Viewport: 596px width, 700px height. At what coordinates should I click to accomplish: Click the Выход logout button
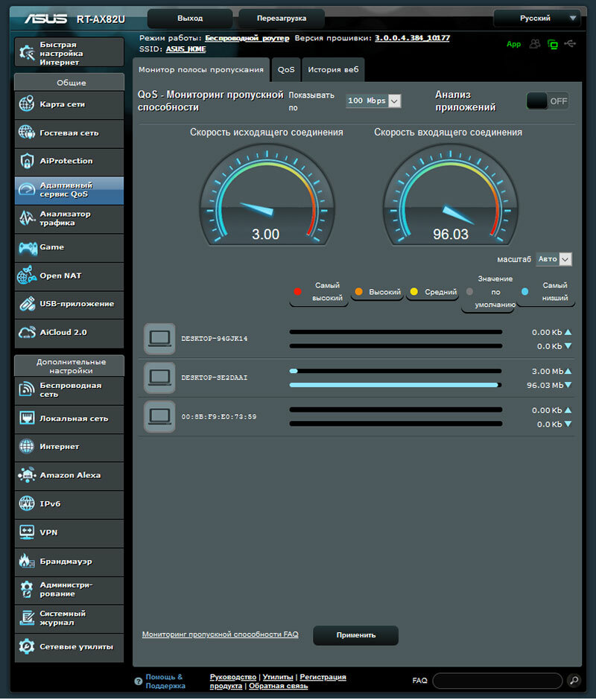(190, 19)
